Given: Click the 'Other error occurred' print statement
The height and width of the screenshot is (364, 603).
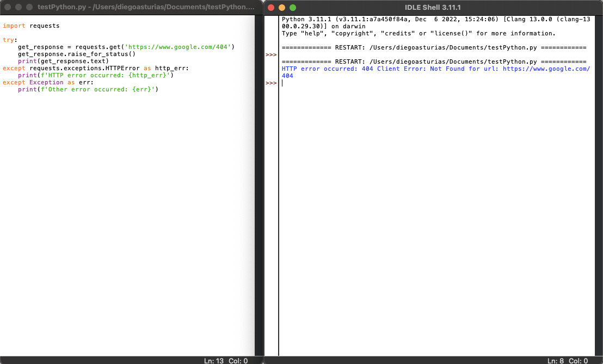Looking at the screenshot, I should (x=88, y=89).
